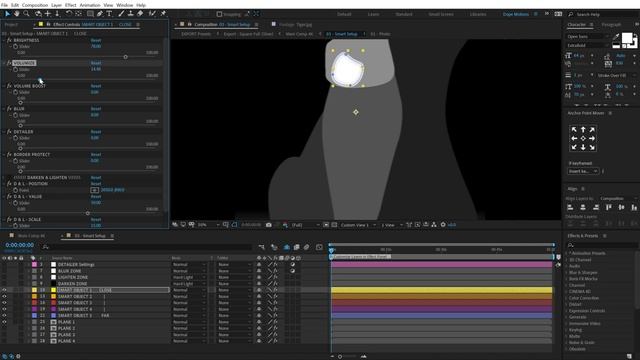Reset the DETAILER effect
This screenshot has height=360, width=640.
[x=96, y=132]
